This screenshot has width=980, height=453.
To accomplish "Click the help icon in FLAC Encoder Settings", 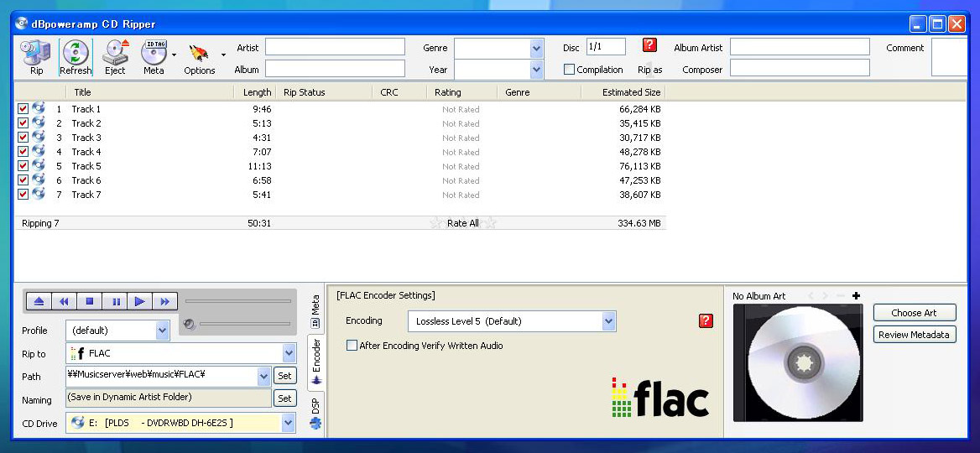I will 706,320.
